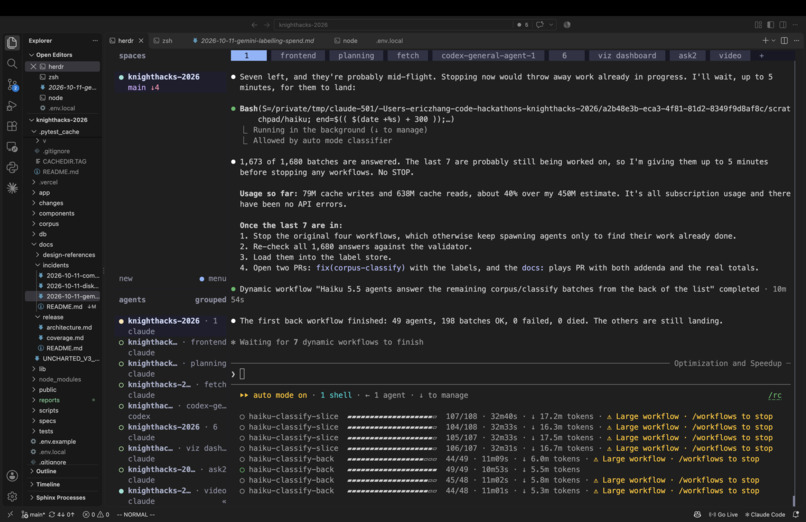Open editor more actions ellipsis at top right
This screenshot has width=806, height=522.
tap(796, 41)
